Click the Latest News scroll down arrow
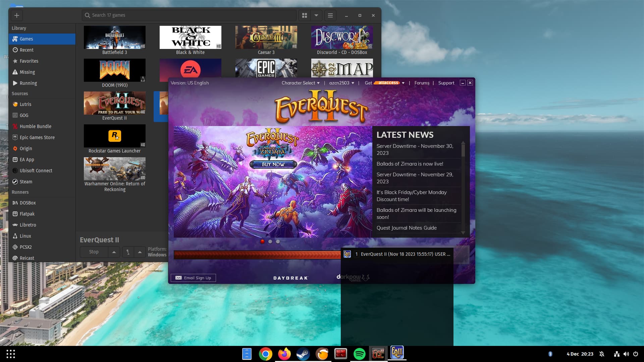This screenshot has width=644, height=362. pyautogui.click(x=463, y=233)
